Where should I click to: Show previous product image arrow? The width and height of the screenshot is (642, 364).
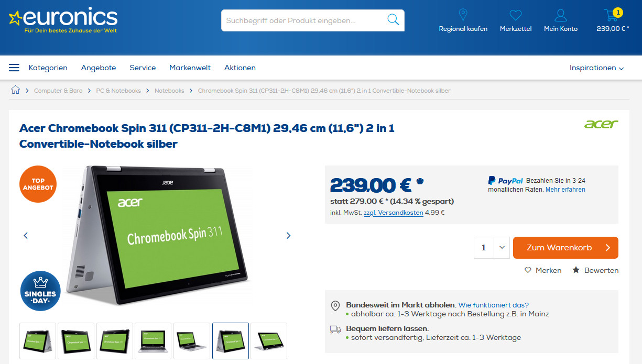point(26,236)
